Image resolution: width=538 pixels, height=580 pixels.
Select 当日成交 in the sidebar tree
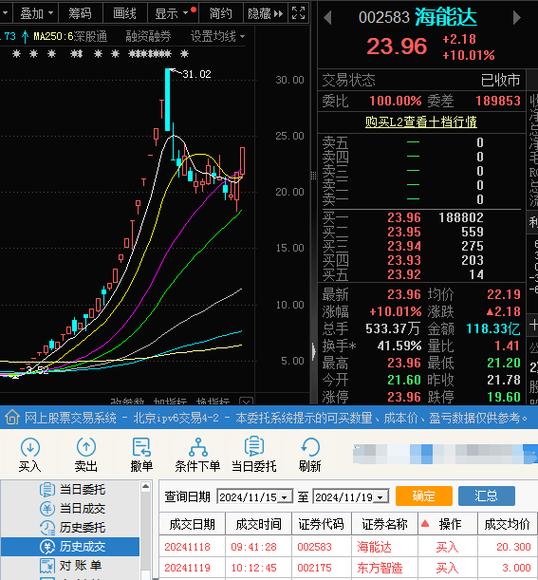[x=73, y=509]
